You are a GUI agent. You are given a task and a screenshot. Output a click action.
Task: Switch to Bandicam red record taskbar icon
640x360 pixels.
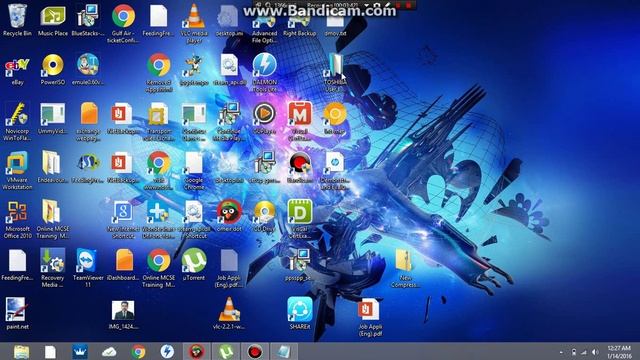pyautogui.click(x=255, y=351)
